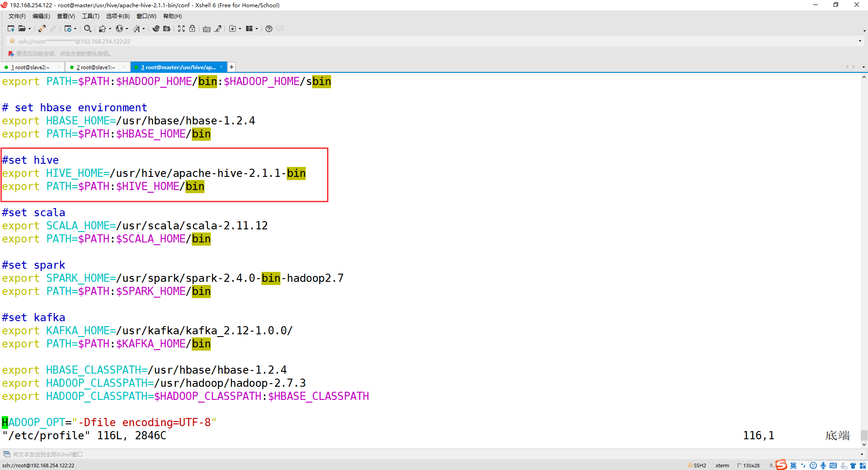The height and width of the screenshot is (470, 868).
Task: Click the file transfer icon
Action: point(102,28)
